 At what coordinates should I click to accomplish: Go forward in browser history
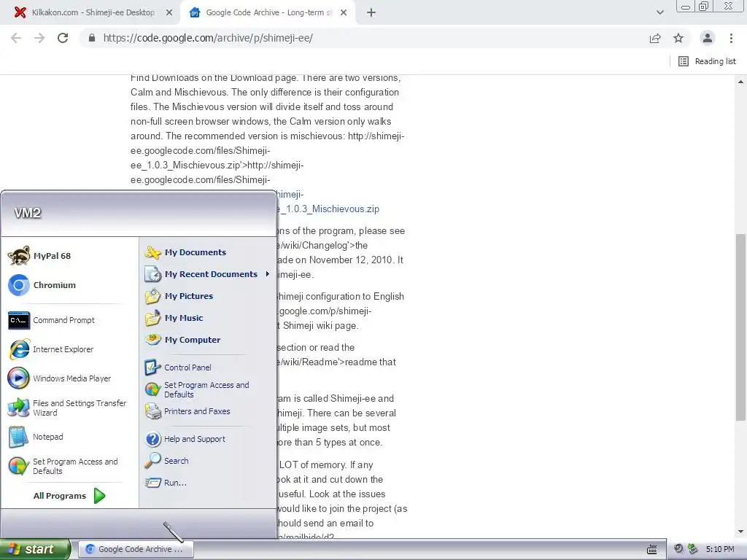pos(39,38)
